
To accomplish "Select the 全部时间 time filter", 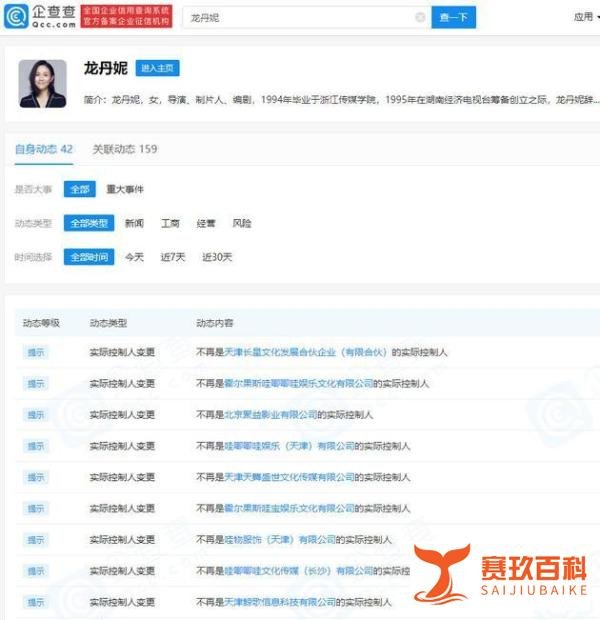I will (x=89, y=257).
